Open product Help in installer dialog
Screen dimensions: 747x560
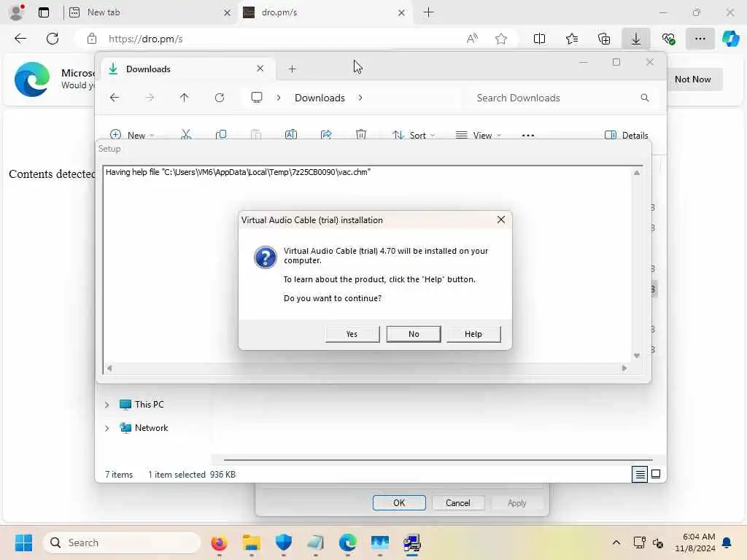tap(473, 334)
